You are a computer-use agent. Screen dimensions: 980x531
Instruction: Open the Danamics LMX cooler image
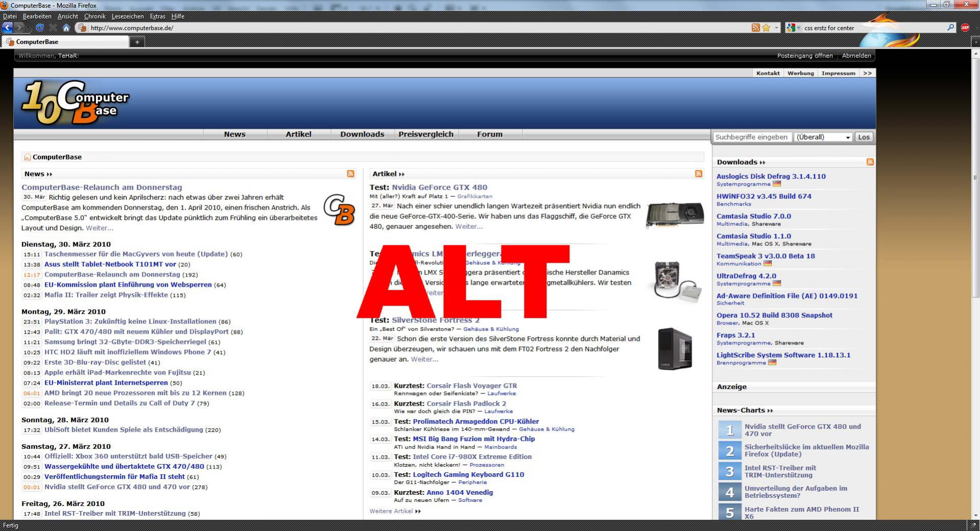coord(679,282)
